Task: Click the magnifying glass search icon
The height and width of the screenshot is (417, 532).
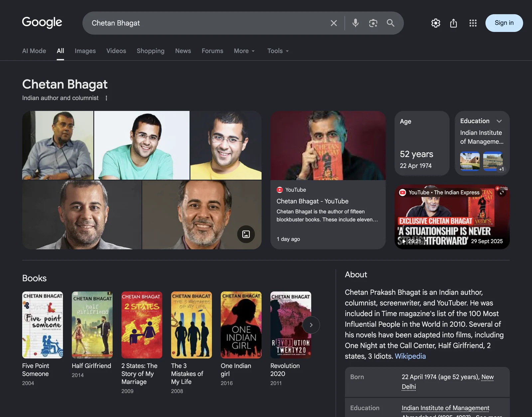Action: (x=391, y=23)
